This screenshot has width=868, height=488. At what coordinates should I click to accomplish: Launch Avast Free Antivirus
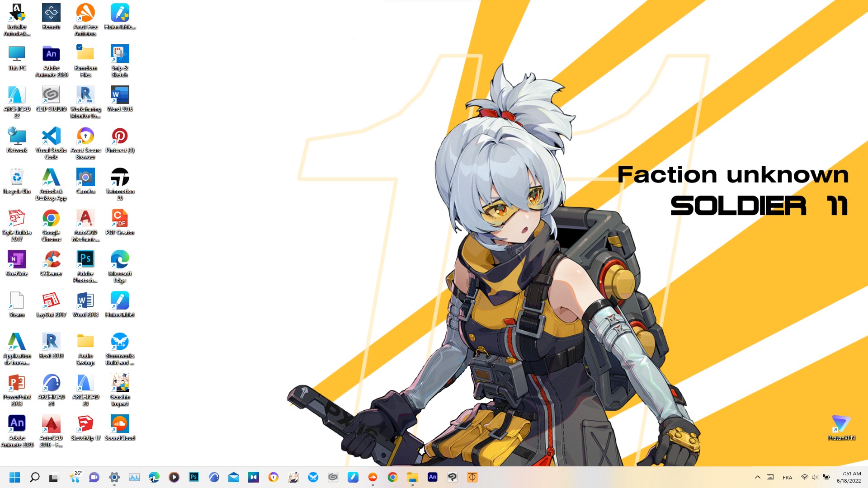pos(85,14)
